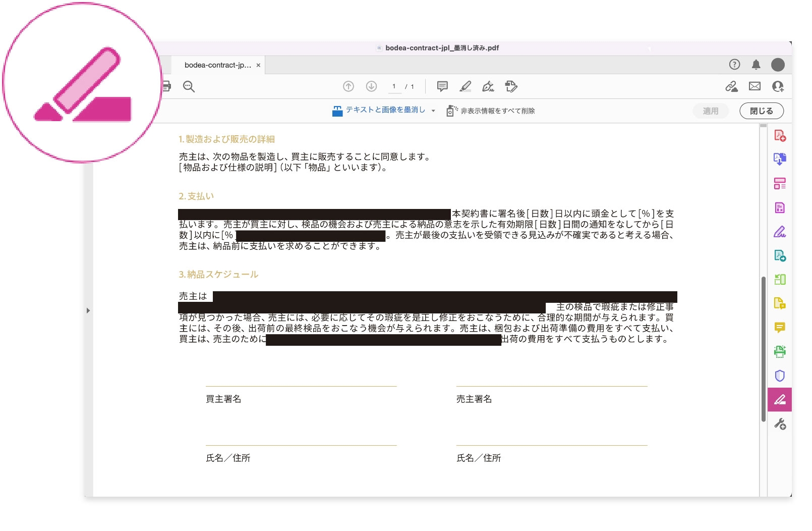The width and height of the screenshot is (812, 531).
Task: Open the Protect shield tool in sidebar
Action: click(780, 376)
